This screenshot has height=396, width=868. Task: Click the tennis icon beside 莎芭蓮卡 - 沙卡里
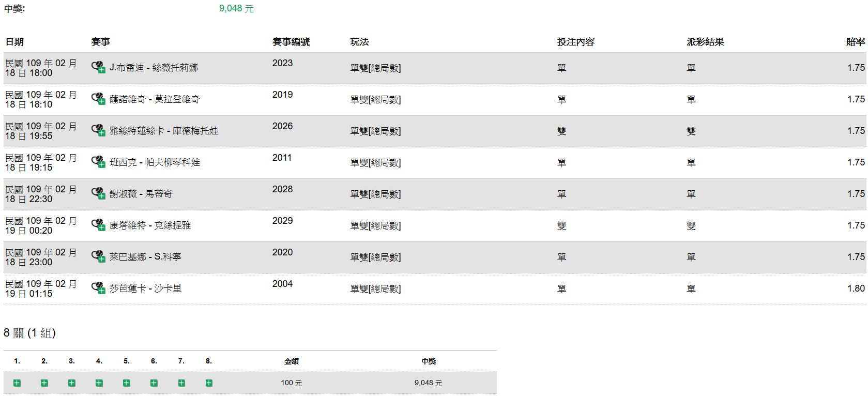98,288
